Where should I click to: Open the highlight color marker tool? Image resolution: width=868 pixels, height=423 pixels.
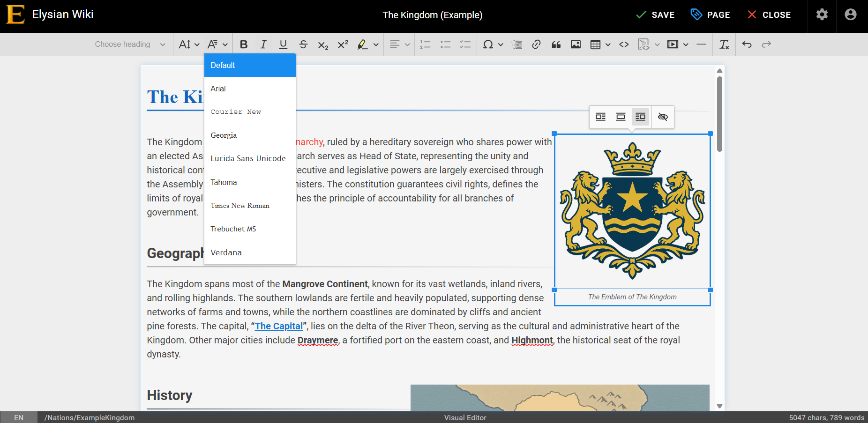coord(362,45)
